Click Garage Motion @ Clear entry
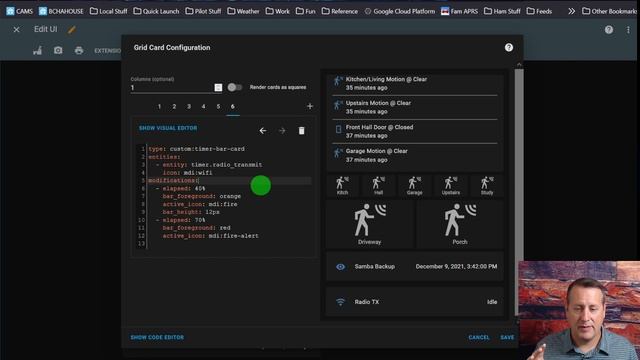Image resolution: width=640 pixels, height=360 pixels. point(415,155)
